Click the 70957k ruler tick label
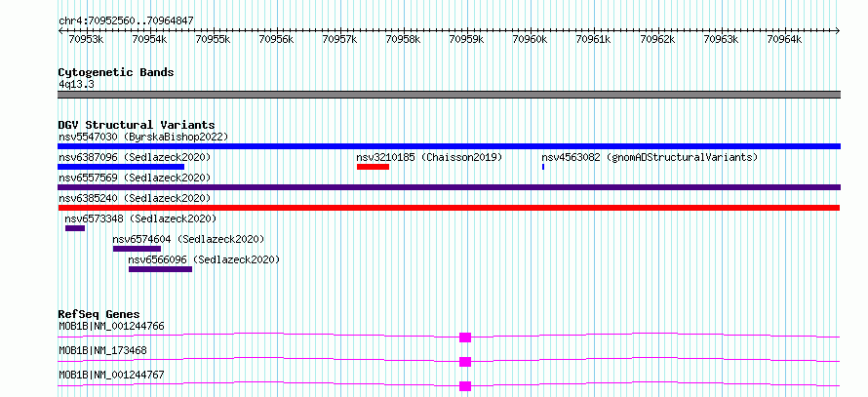 [339, 40]
